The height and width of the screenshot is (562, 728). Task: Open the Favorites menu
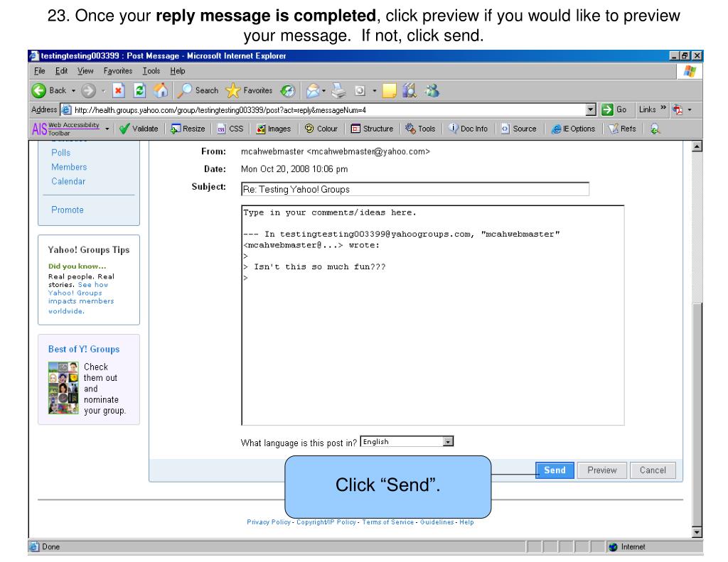(x=118, y=71)
